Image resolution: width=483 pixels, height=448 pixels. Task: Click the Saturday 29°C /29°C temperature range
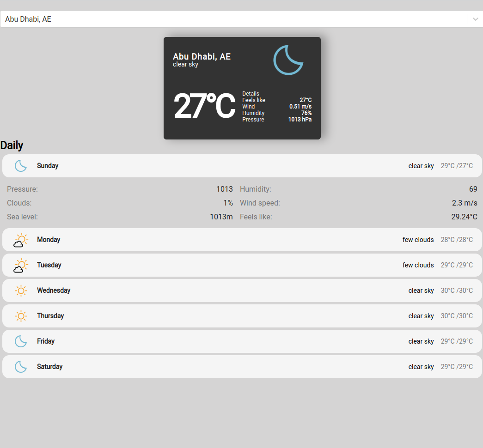click(457, 367)
